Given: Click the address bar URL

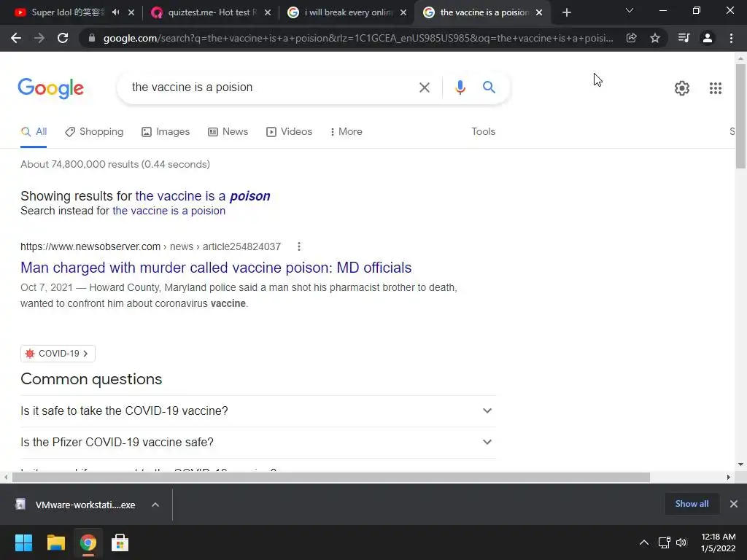Looking at the screenshot, I should pyautogui.click(x=357, y=38).
